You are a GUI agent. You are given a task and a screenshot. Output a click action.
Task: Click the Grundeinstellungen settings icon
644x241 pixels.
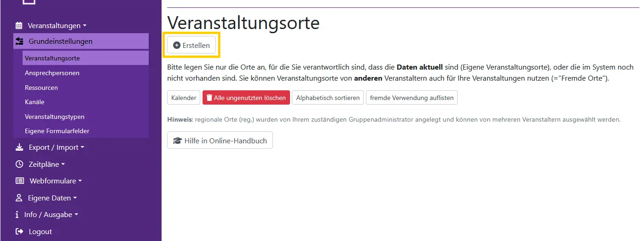click(19, 41)
